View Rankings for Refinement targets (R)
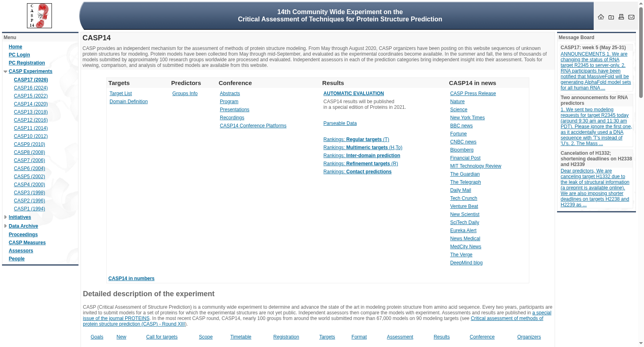The height and width of the screenshot is (347, 644). (x=361, y=164)
